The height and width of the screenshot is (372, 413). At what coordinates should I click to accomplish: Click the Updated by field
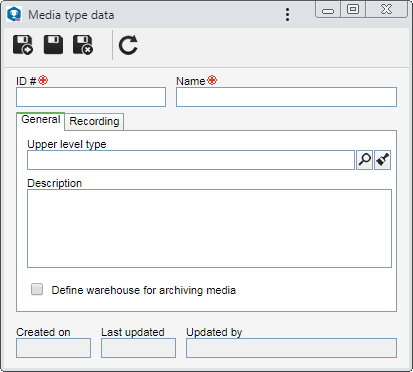[291, 348]
